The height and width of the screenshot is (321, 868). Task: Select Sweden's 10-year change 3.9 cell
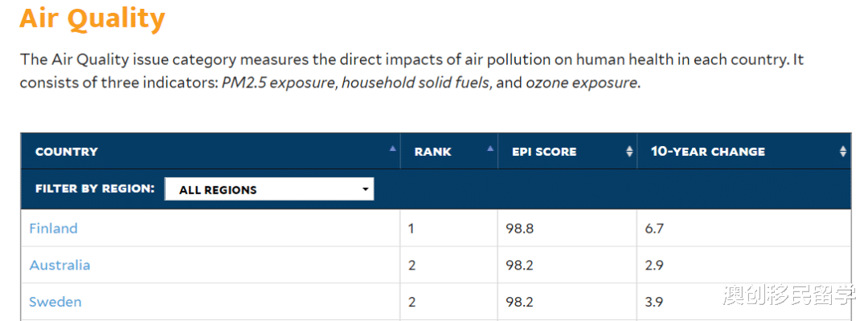[654, 302]
